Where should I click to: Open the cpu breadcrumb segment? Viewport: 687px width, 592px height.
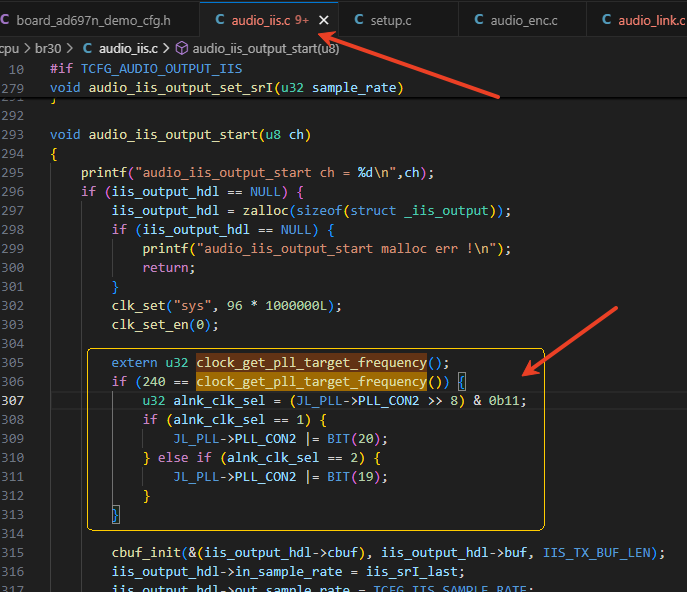(9, 48)
